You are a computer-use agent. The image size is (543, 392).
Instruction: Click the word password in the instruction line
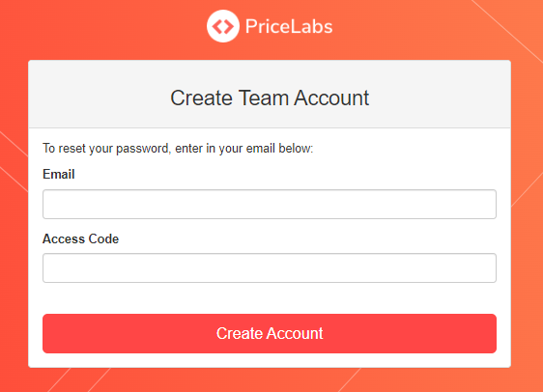[x=142, y=149]
